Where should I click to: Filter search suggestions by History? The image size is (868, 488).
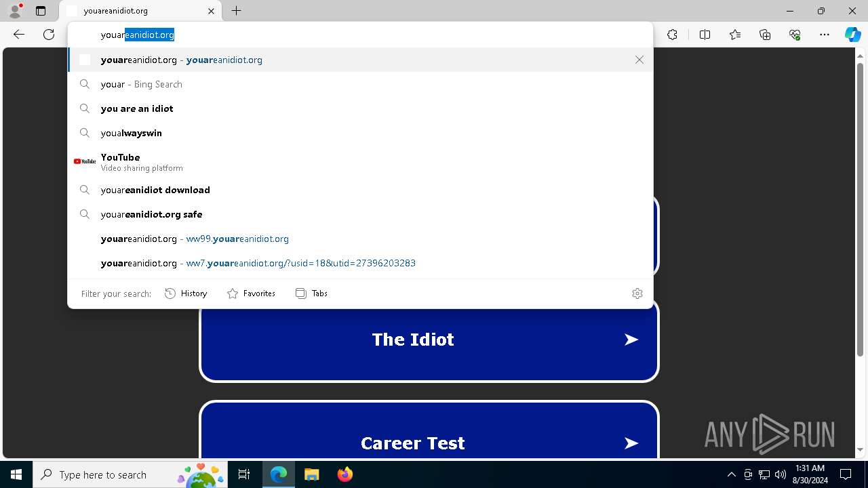[186, 293]
